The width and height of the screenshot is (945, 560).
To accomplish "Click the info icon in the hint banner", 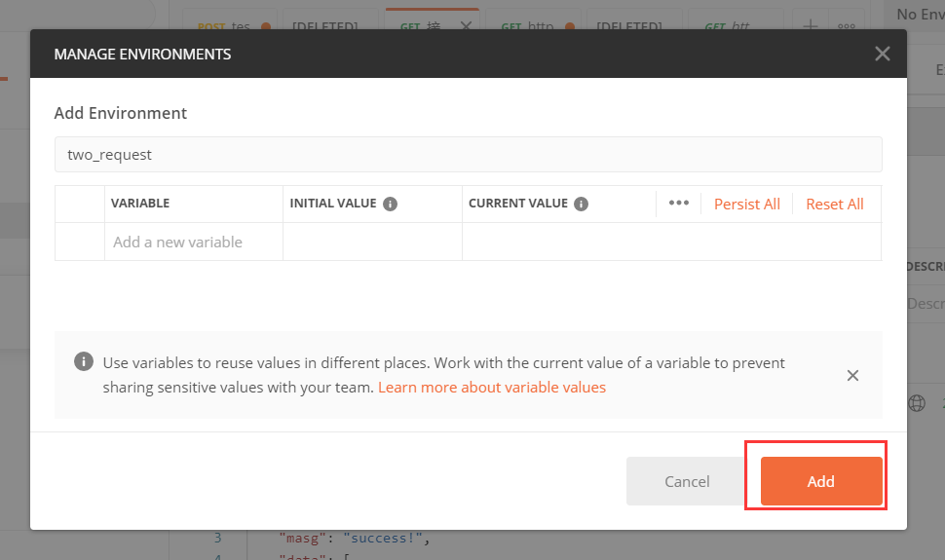I will (84, 361).
